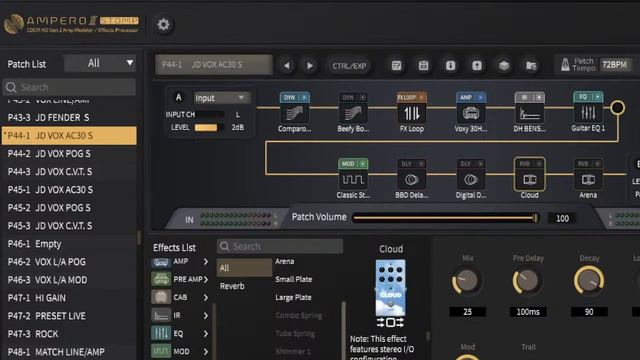The image size is (640, 360).
Task: Click the CTRL/EXP button
Action: coord(349,66)
